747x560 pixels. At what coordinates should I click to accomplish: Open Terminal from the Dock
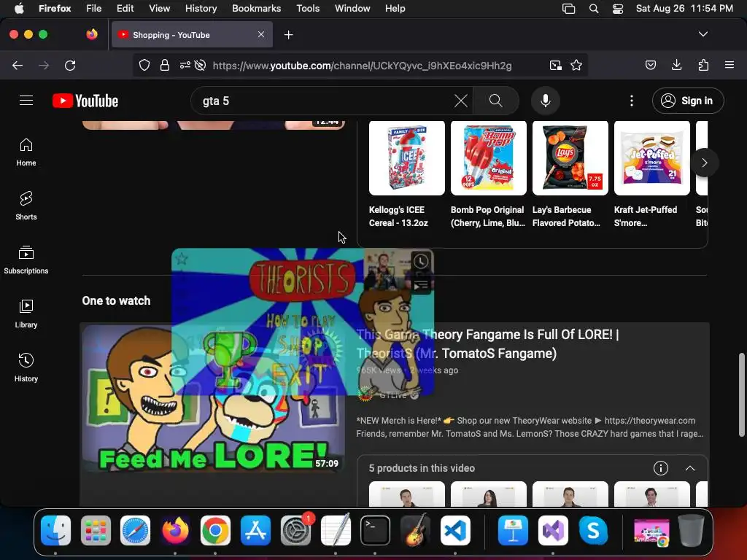[x=376, y=531]
